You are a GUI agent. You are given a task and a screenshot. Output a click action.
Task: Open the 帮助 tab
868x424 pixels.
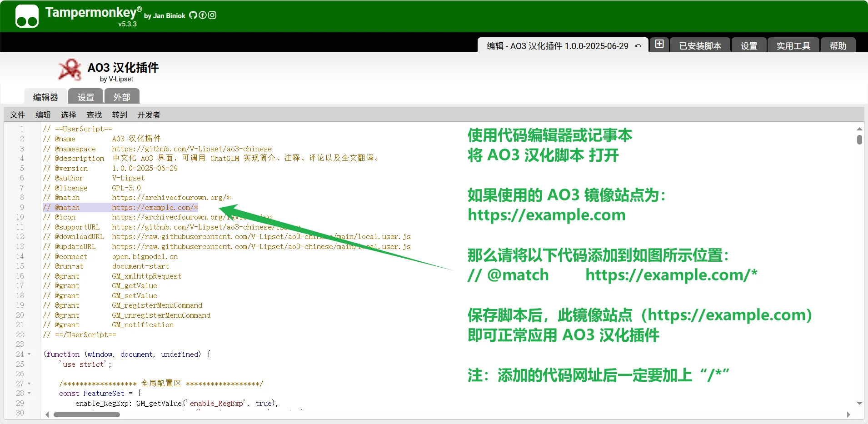click(x=838, y=45)
